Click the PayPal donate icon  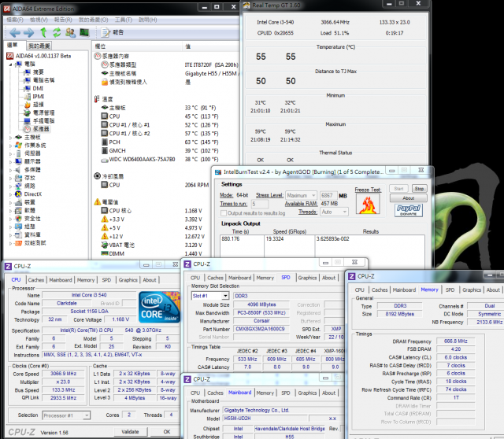point(408,210)
